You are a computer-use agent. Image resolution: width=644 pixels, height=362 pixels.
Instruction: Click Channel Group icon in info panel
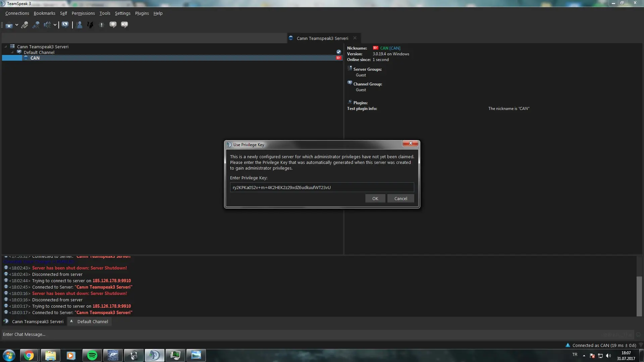tap(350, 83)
